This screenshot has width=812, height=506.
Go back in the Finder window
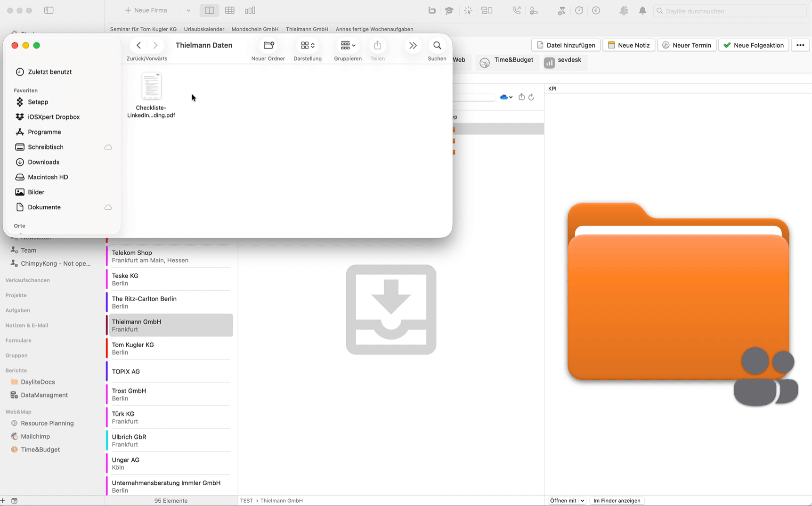(x=138, y=45)
